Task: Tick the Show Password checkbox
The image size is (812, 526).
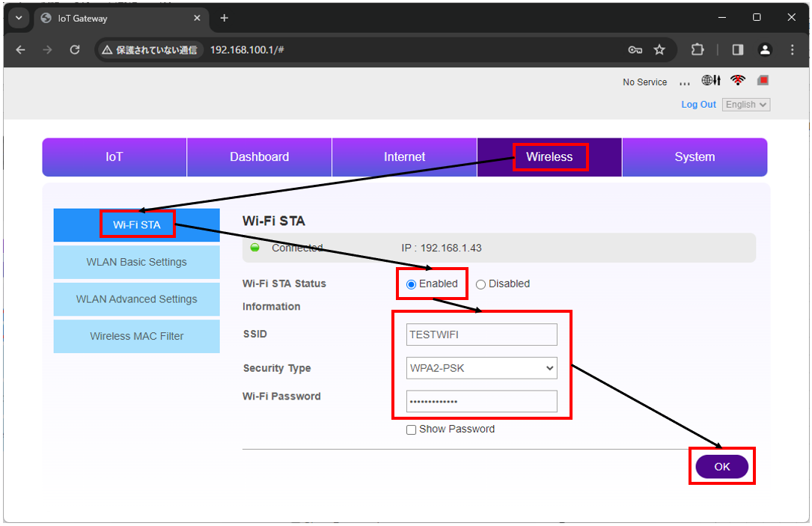Action: pos(411,429)
